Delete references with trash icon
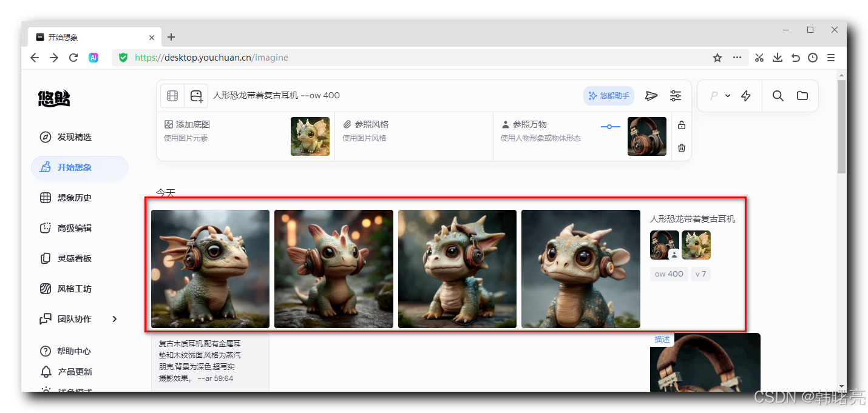The width and height of the screenshot is (868, 413). (682, 148)
